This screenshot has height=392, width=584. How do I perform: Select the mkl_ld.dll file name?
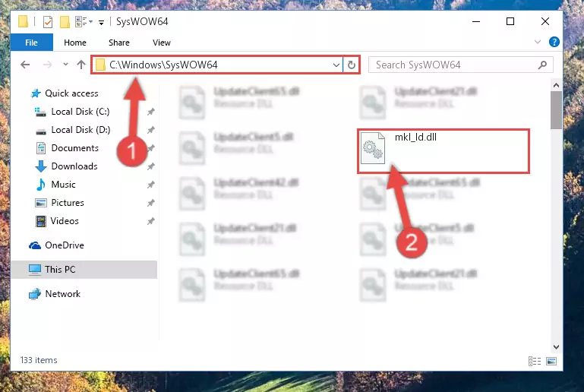tap(415, 138)
